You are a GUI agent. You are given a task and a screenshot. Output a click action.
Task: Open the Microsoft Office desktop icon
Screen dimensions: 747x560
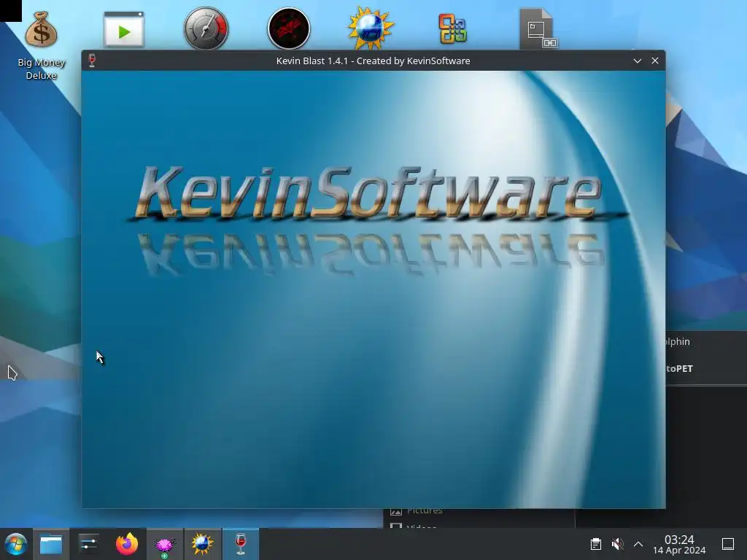pos(452,29)
